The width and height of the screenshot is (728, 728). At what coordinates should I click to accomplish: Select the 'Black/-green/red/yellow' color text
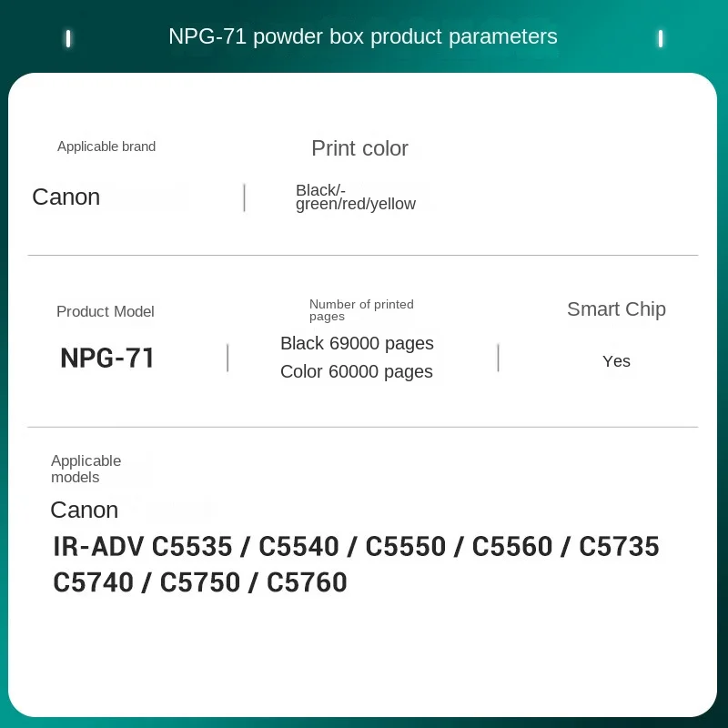355,197
